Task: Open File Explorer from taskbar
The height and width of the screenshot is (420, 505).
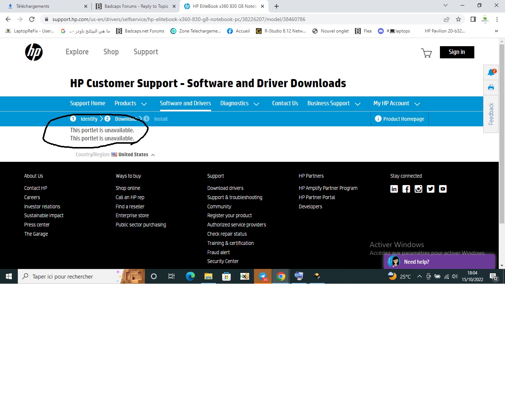Action: 209,276
